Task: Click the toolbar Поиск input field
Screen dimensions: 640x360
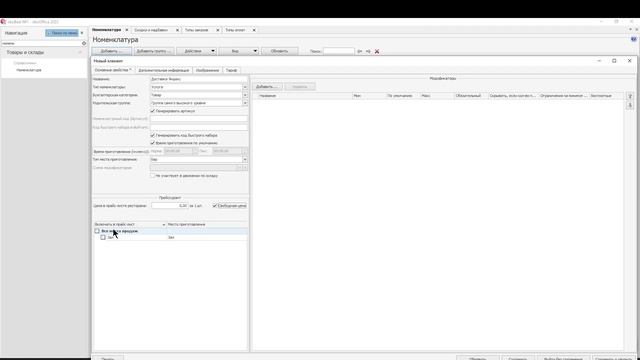Action: point(339,51)
